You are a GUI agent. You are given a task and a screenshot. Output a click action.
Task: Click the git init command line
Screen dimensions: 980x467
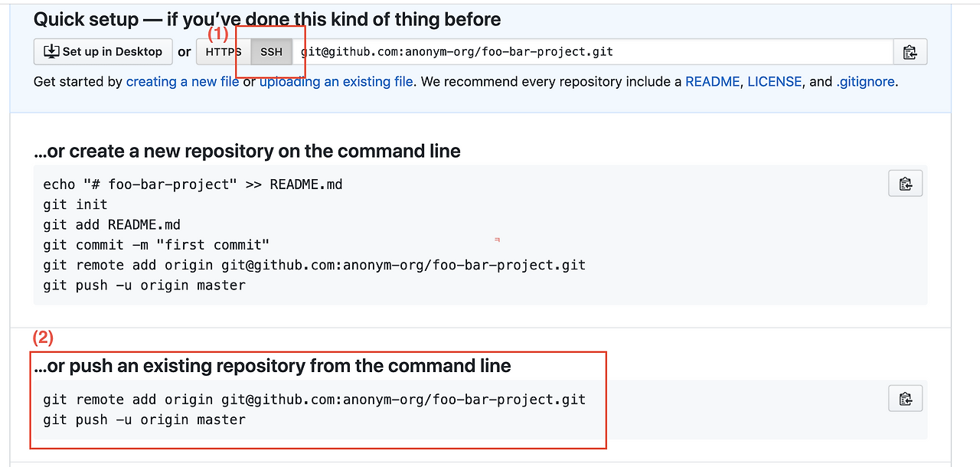[75, 204]
